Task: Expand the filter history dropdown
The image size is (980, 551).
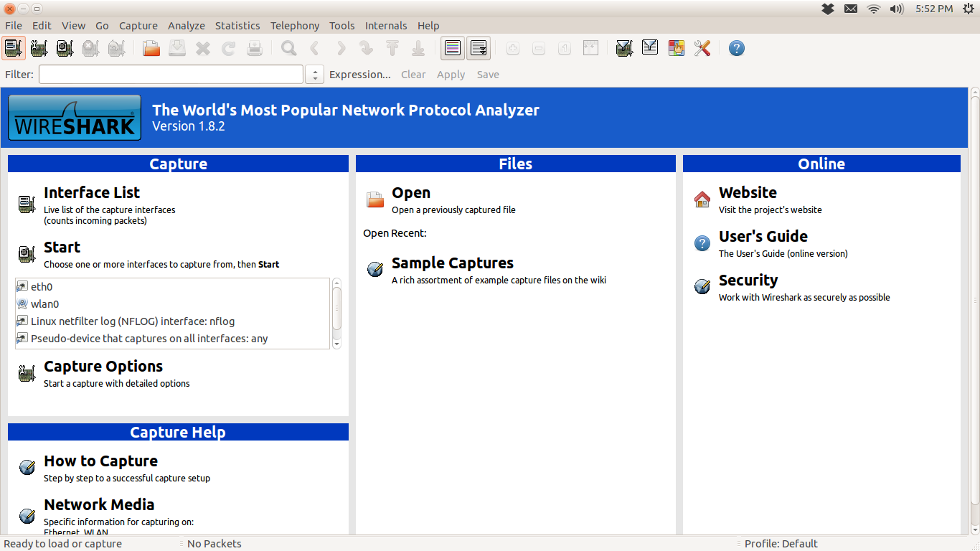Action: click(x=314, y=75)
